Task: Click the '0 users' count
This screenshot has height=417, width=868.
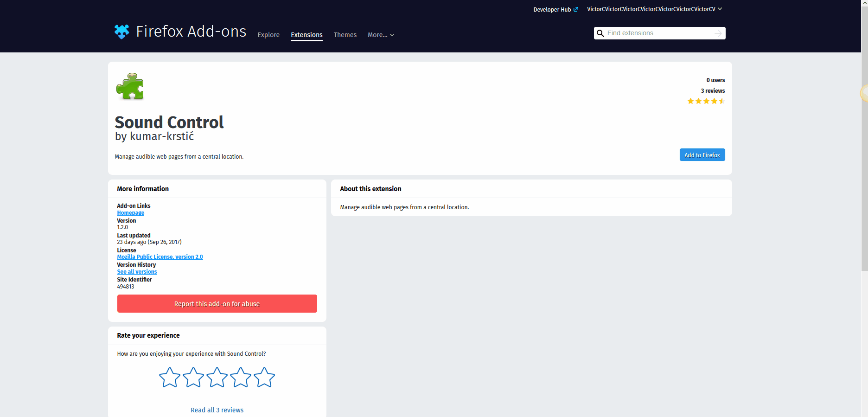Action: coord(715,80)
